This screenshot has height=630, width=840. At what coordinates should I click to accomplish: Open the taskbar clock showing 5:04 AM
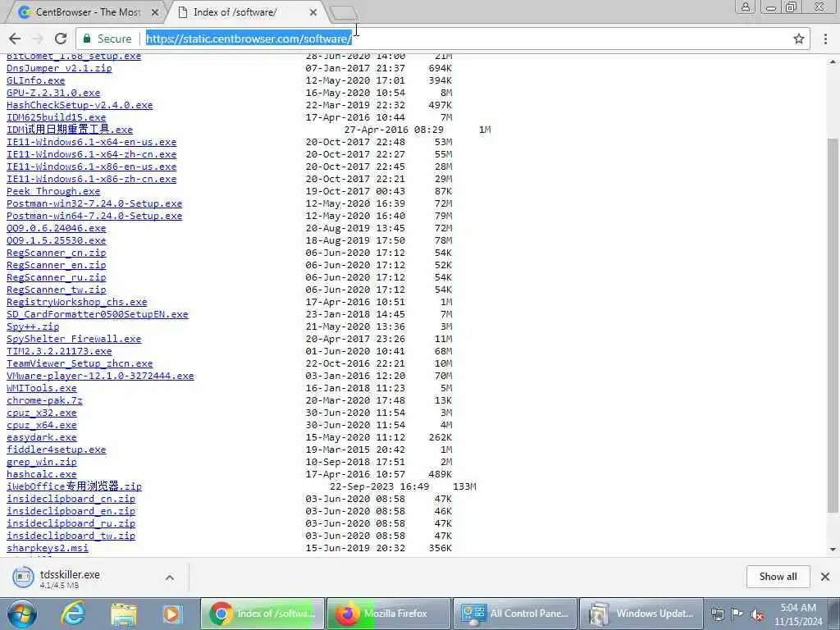[798, 614]
